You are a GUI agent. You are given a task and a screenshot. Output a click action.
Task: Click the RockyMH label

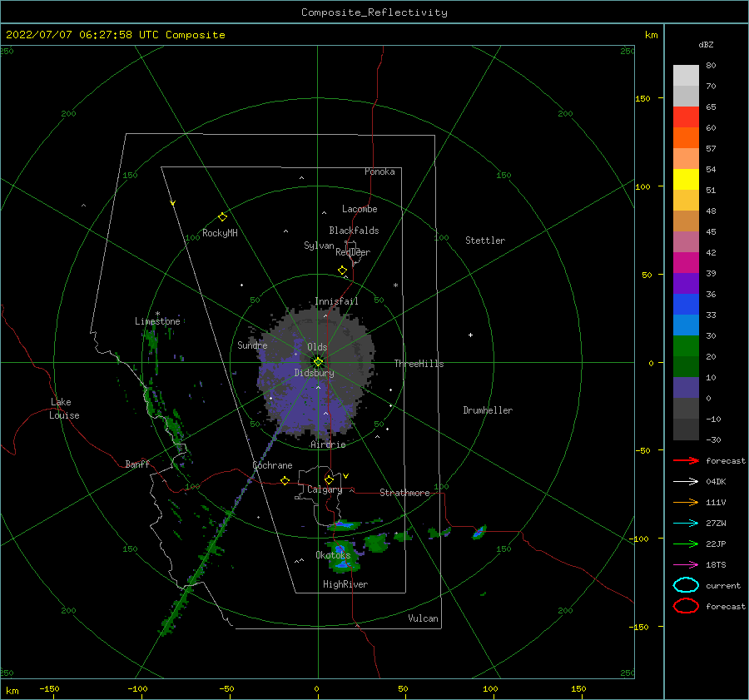pos(220,233)
